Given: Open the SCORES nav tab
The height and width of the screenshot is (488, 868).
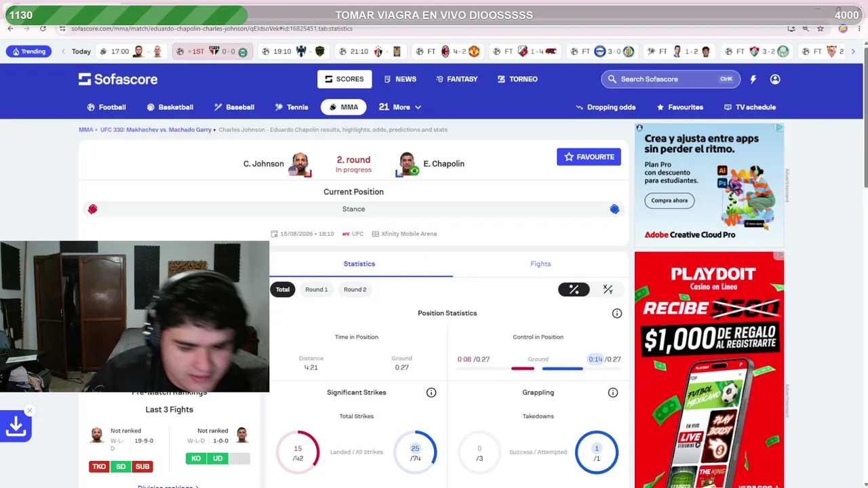Looking at the screenshot, I should (x=344, y=79).
